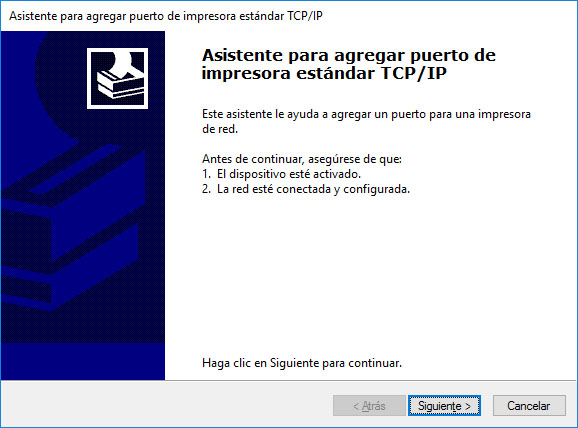Click the window title bar text
Screen dimensions: 578x428
pos(166,16)
